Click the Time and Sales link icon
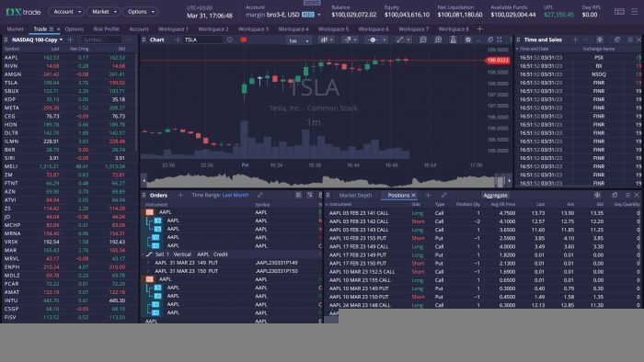The width and height of the screenshot is (644, 362). pos(600,40)
